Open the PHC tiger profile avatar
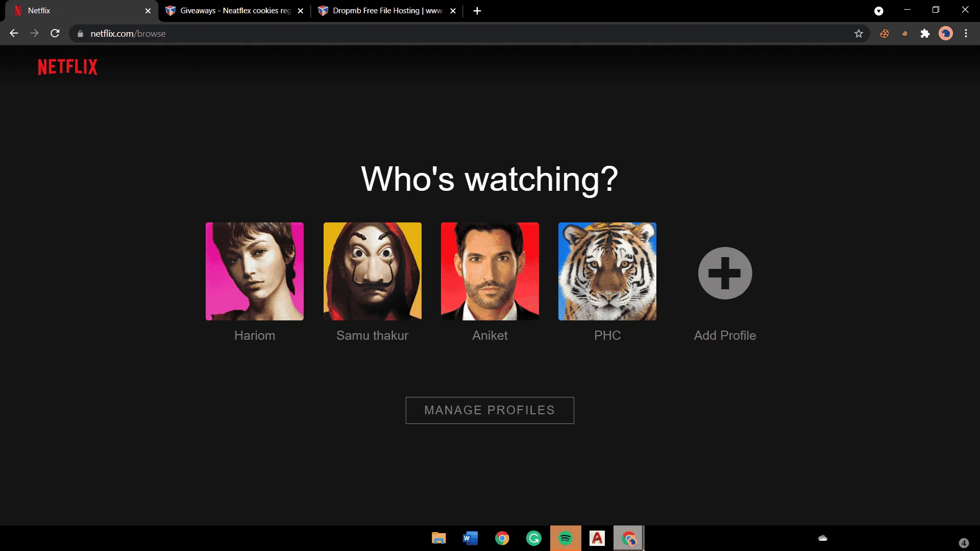 pos(607,271)
